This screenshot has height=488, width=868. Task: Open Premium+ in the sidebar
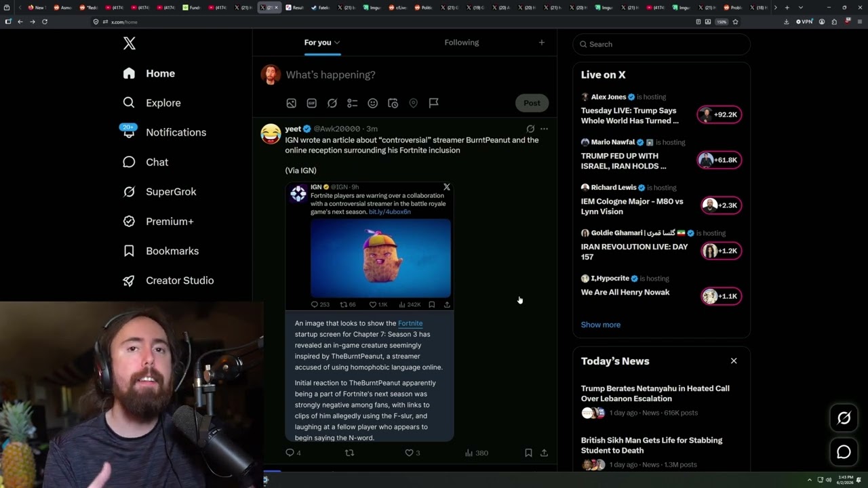[x=158, y=221]
